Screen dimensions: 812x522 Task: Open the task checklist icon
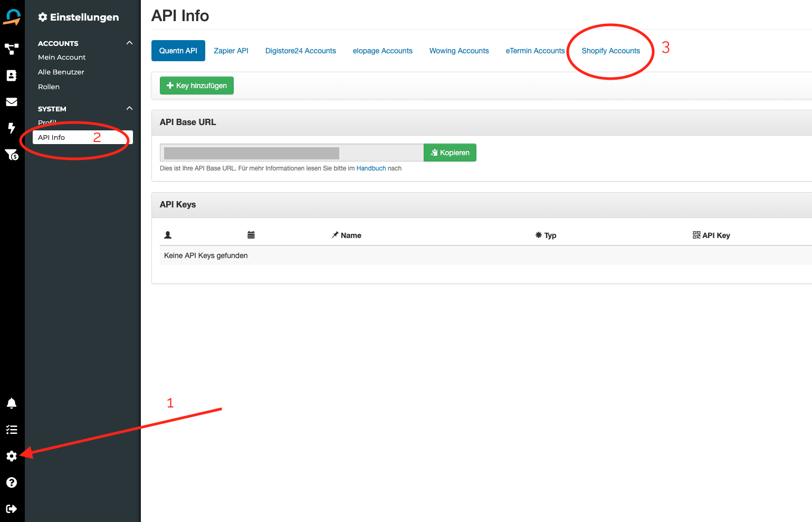pyautogui.click(x=12, y=430)
